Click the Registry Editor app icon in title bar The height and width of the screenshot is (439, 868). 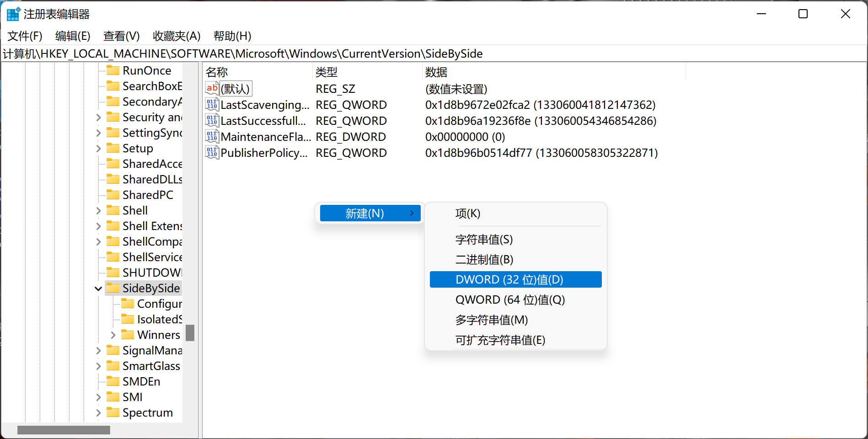13,14
